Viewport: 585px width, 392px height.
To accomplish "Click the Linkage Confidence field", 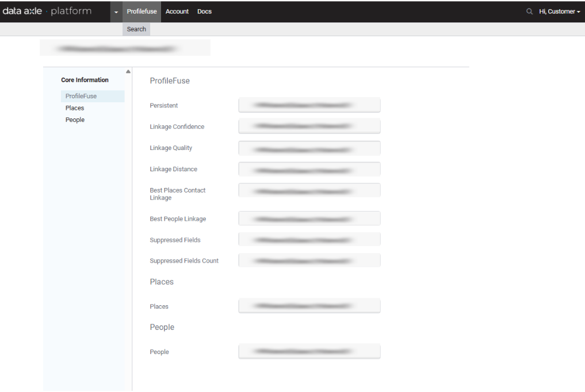I will point(309,126).
